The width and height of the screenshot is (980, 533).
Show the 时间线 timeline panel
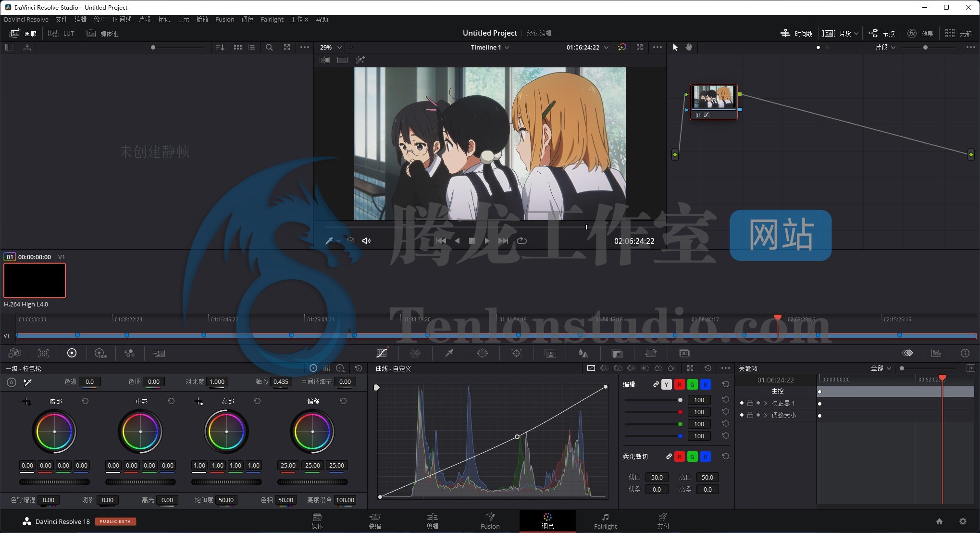[796, 33]
